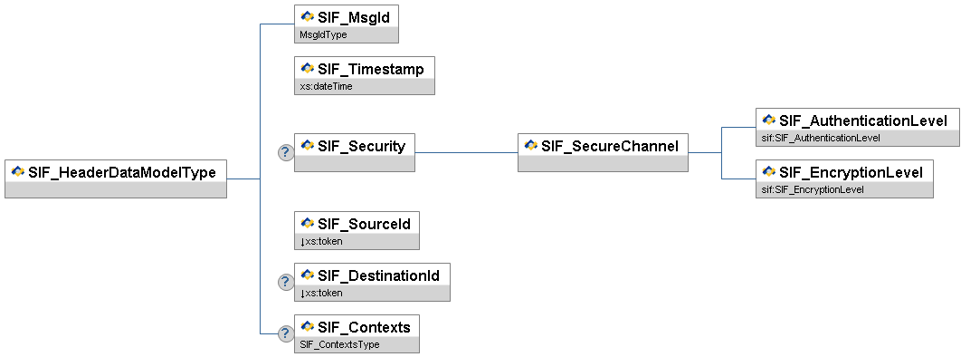The image size is (980, 357).
Task: Click the question mark beside SIF_Security
Action: (286, 153)
